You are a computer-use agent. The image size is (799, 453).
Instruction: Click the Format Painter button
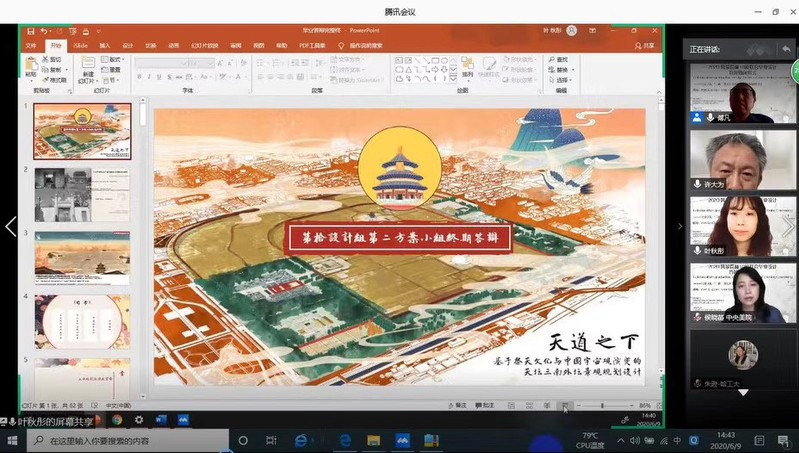55,80
